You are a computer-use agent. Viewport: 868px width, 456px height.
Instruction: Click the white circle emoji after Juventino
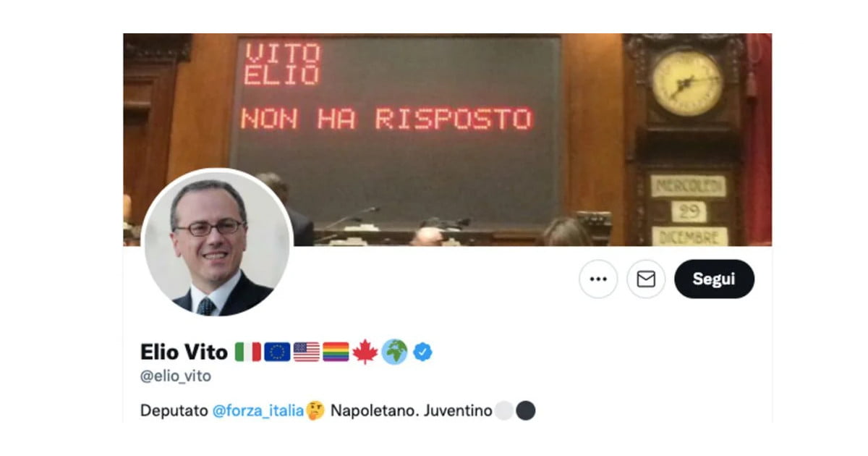click(x=504, y=411)
